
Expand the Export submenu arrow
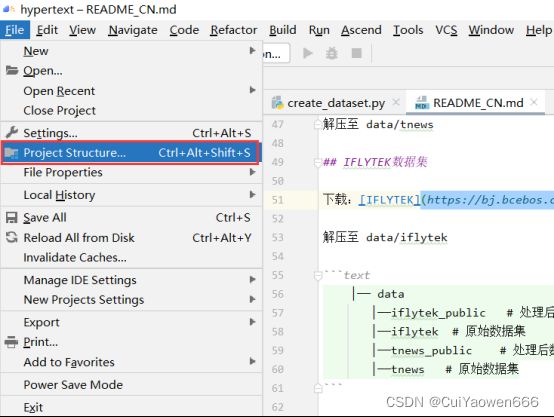click(x=252, y=322)
